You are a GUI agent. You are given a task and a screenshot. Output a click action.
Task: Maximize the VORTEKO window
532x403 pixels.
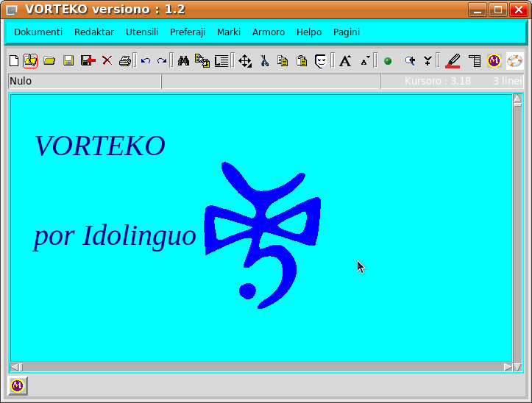pyautogui.click(x=498, y=10)
